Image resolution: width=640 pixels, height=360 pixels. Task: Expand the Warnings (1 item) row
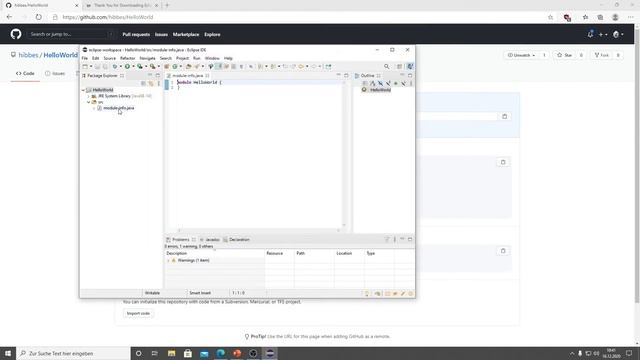click(168, 260)
